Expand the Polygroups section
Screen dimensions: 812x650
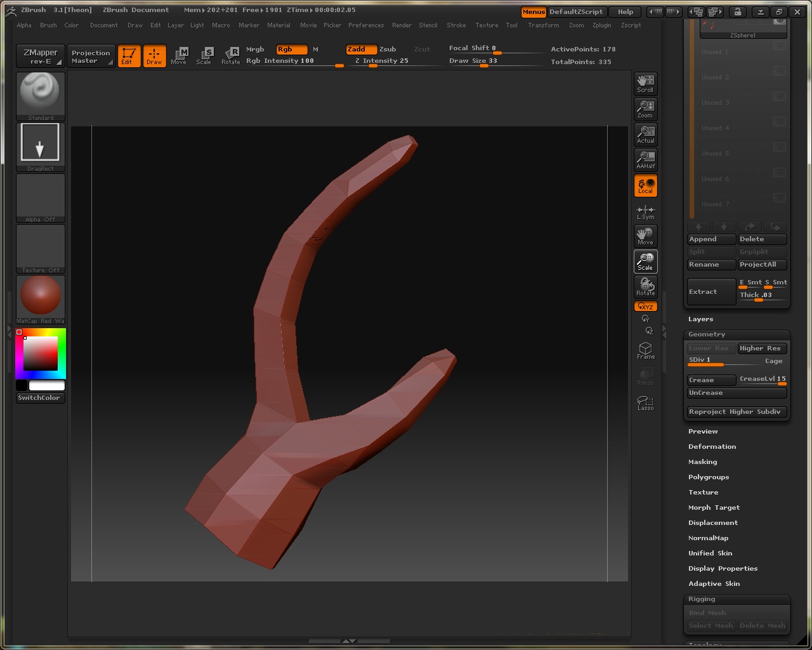coord(709,477)
